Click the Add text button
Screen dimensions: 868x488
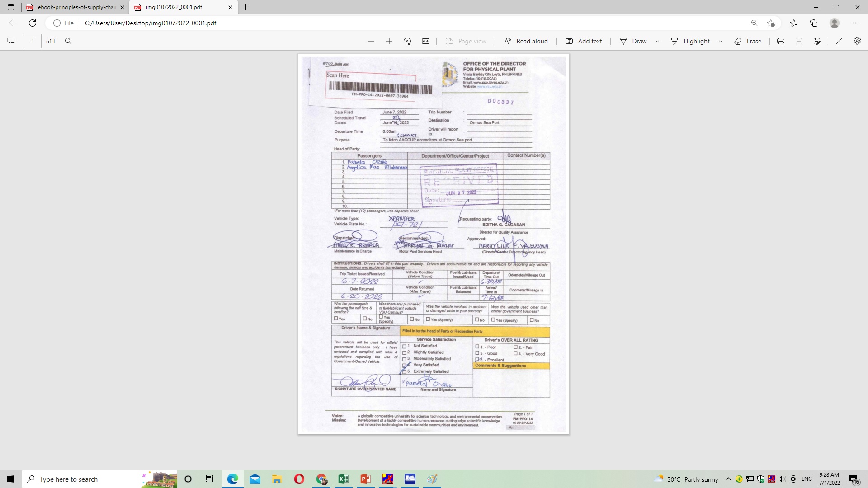pos(584,41)
